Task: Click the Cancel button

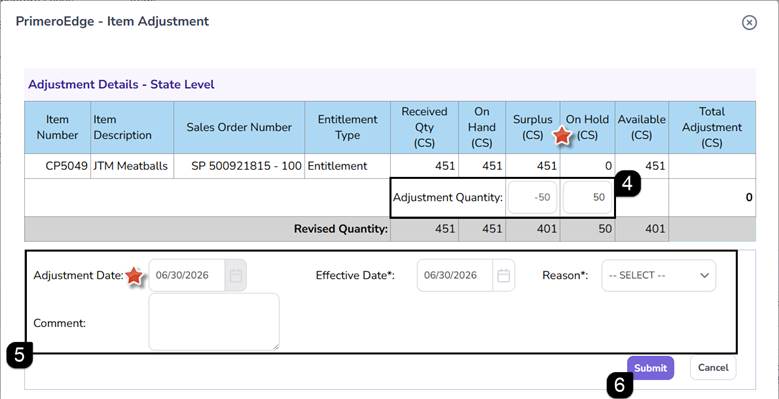Action: click(713, 368)
